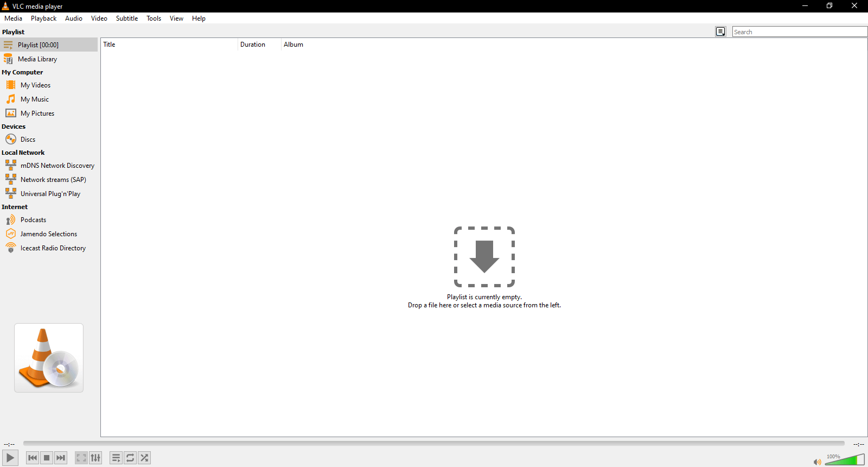
Task: Stop playback button
Action: 47,458
